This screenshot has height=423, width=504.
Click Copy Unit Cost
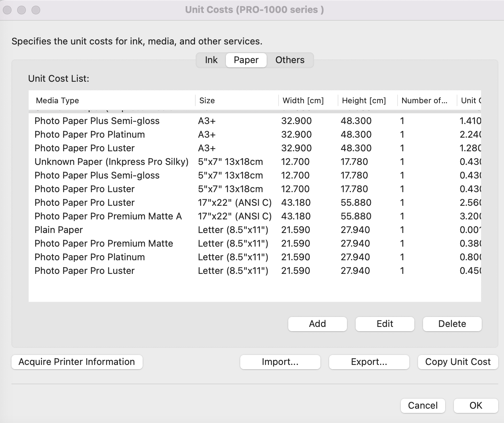(457, 362)
